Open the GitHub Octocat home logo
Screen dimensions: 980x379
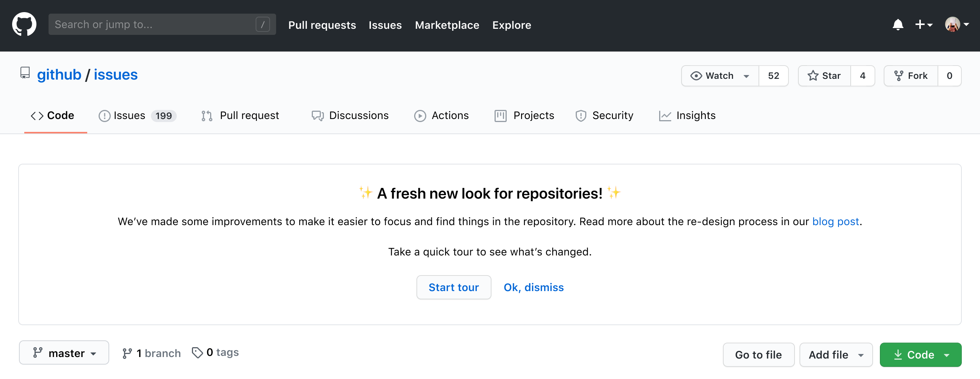[x=24, y=24]
